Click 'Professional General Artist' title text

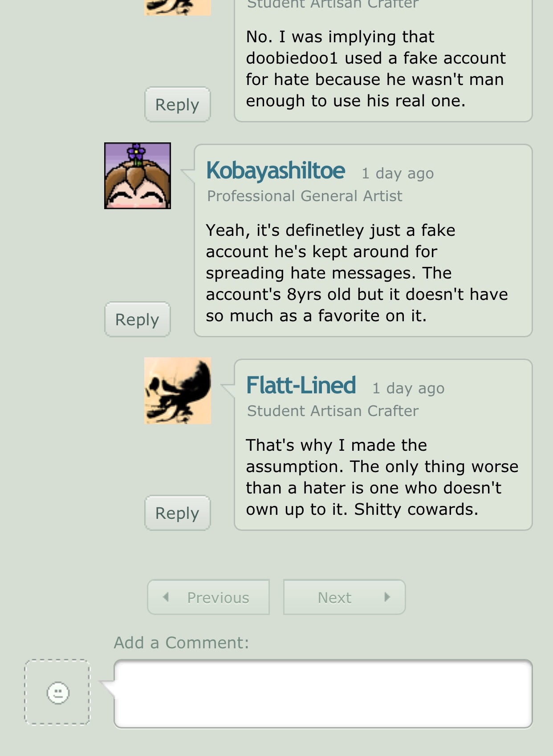pos(305,196)
